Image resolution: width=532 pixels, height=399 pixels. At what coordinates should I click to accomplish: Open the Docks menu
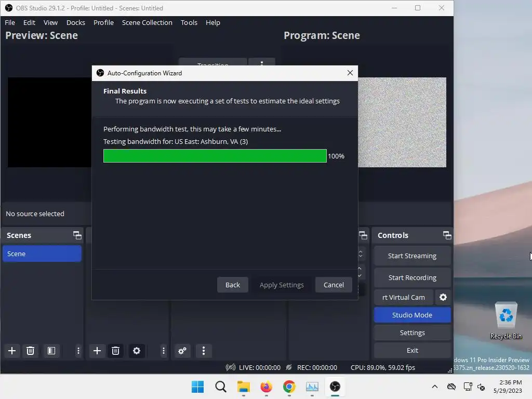[x=76, y=22]
